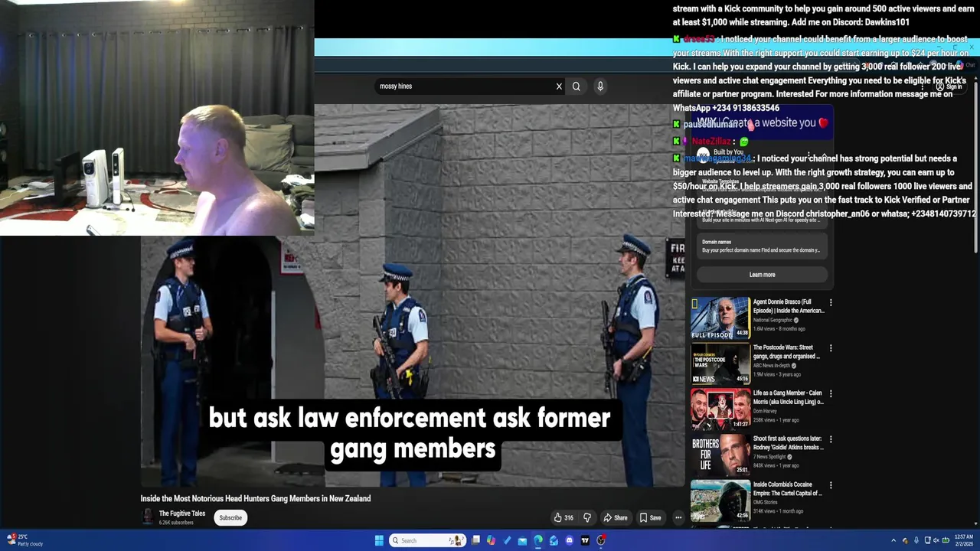Open Life as a Gang Member thumbnail
Viewport: 980px width, 551px height.
coord(720,409)
